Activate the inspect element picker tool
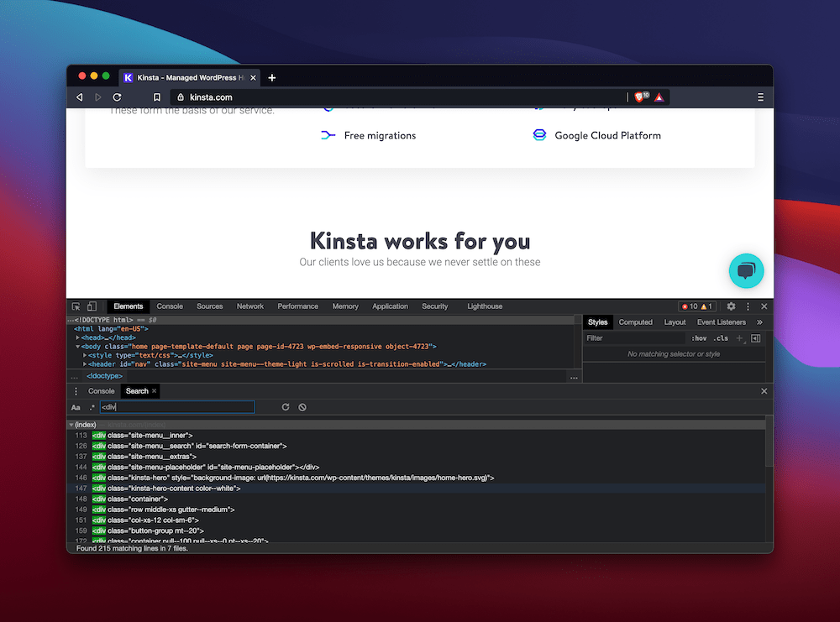This screenshot has width=840, height=622. (76, 306)
